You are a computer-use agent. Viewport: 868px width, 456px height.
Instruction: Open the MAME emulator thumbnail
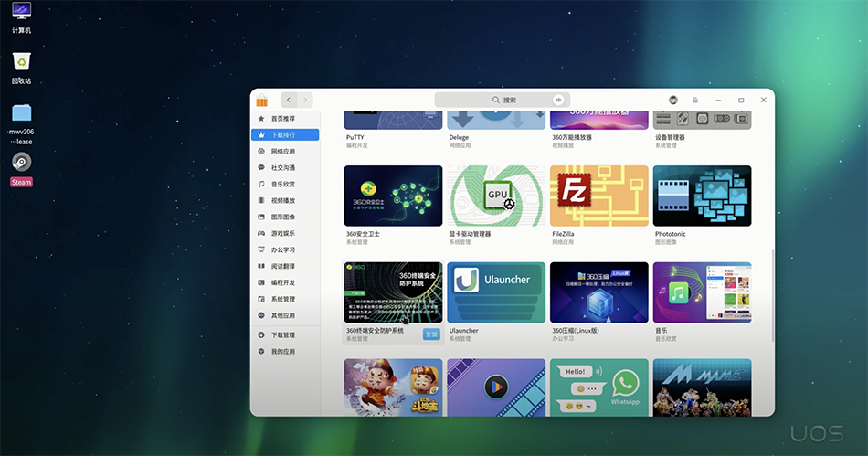[x=702, y=387]
